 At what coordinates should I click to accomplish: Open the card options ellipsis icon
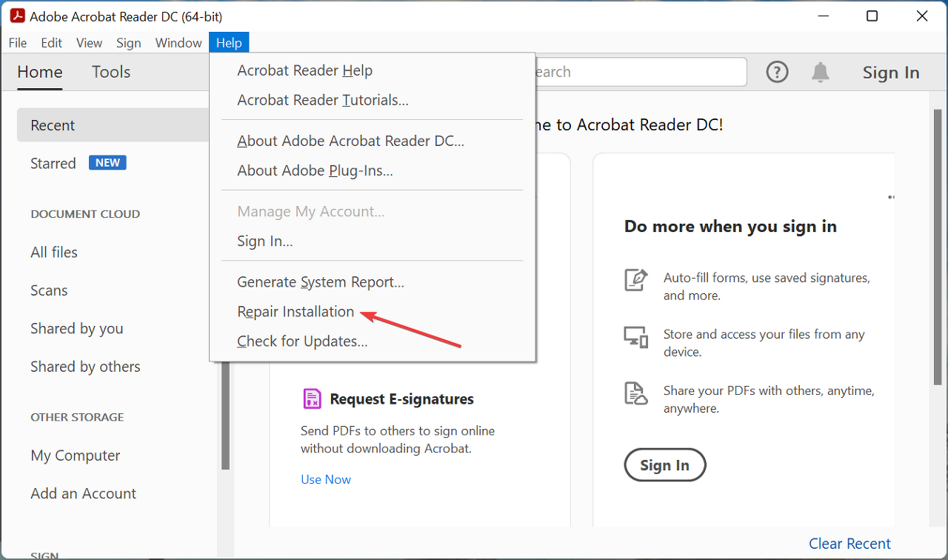point(891,197)
